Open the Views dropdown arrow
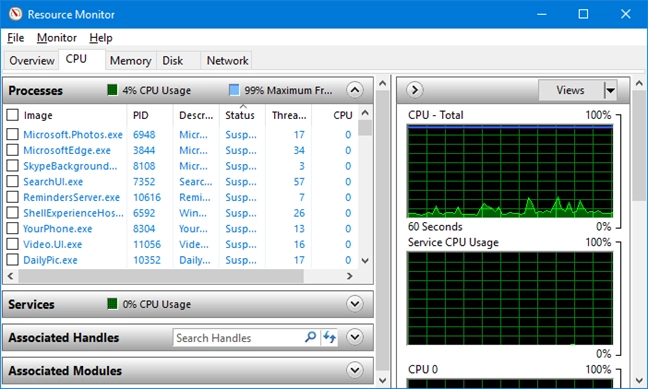The width and height of the screenshot is (648, 389). (x=610, y=90)
